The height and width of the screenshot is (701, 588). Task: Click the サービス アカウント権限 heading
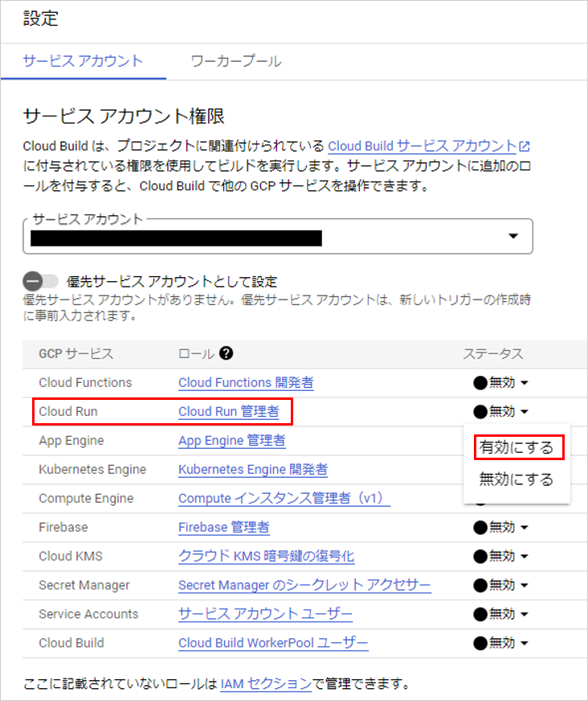[x=124, y=116]
